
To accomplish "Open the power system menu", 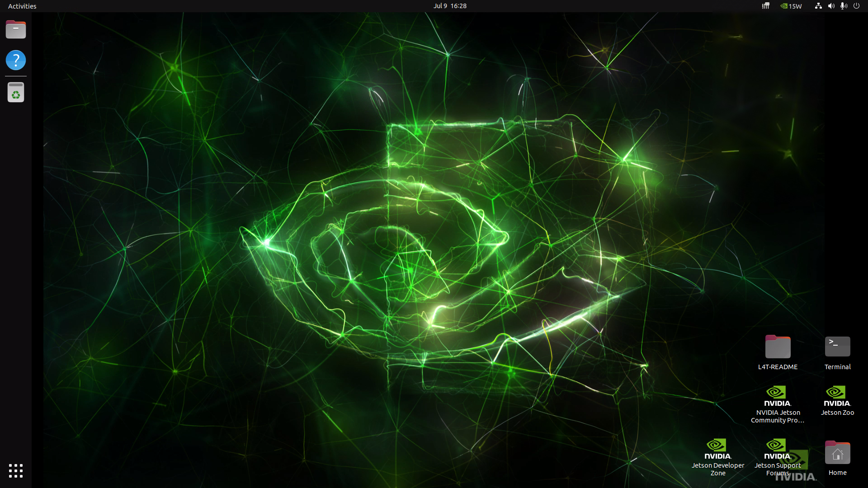I will click(x=856, y=6).
